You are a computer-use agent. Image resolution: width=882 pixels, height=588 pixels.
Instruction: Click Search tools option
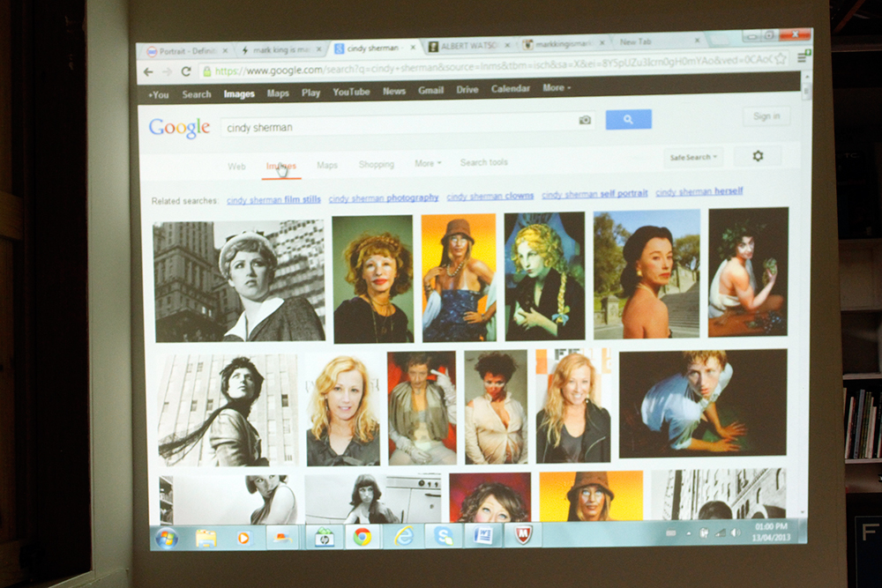pos(483,163)
